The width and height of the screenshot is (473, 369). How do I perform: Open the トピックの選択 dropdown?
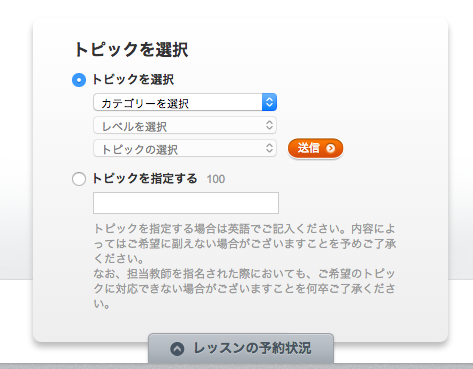pyautogui.click(x=185, y=148)
